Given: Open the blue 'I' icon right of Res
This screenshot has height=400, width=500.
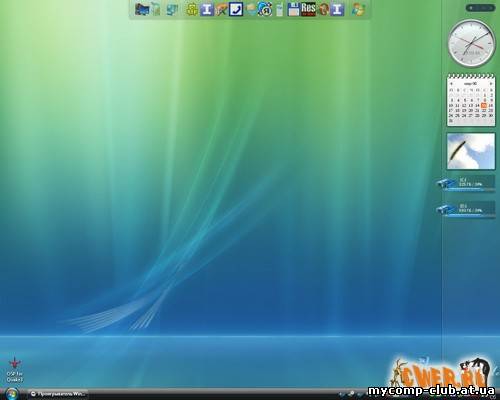Looking at the screenshot, I should [x=337, y=9].
